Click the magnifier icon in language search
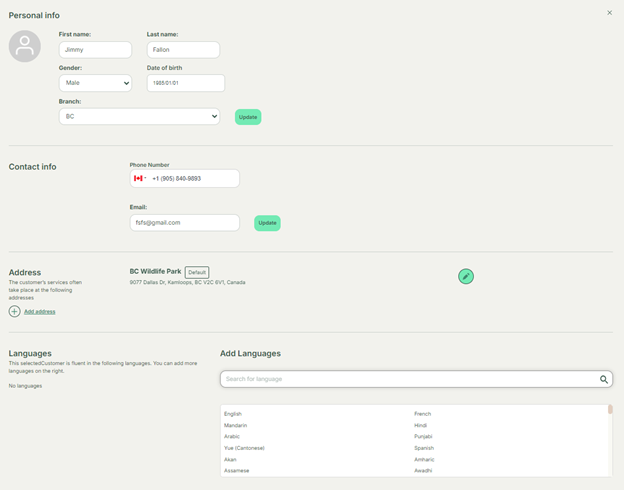Viewport: 624px width, 490px height. click(604, 380)
